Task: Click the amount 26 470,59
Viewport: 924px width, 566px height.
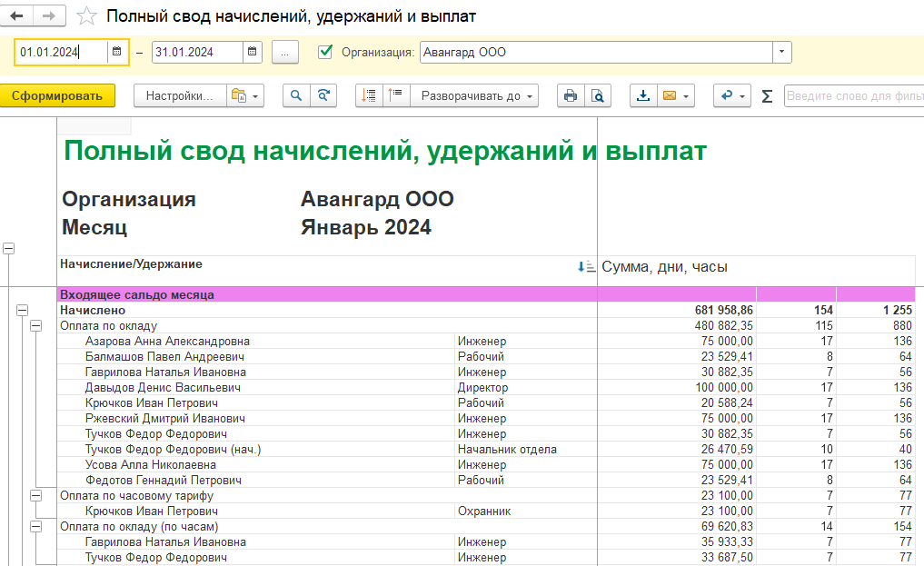Action: point(727,450)
